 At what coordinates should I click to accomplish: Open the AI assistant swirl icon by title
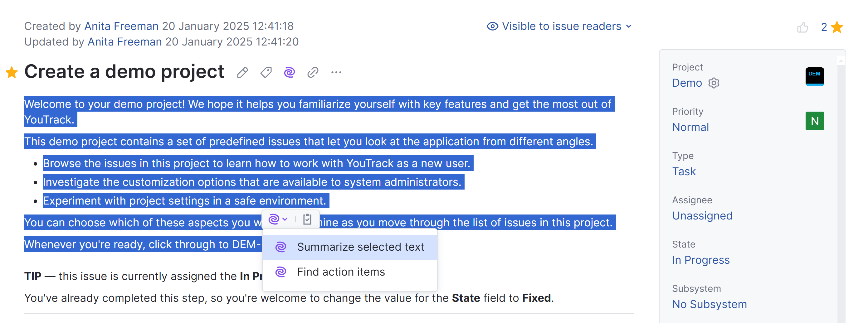tap(290, 72)
